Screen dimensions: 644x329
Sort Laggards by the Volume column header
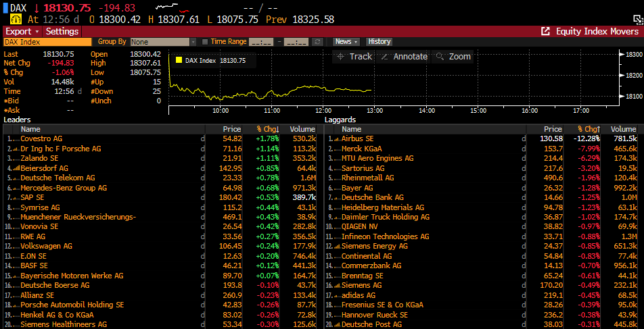(623, 129)
